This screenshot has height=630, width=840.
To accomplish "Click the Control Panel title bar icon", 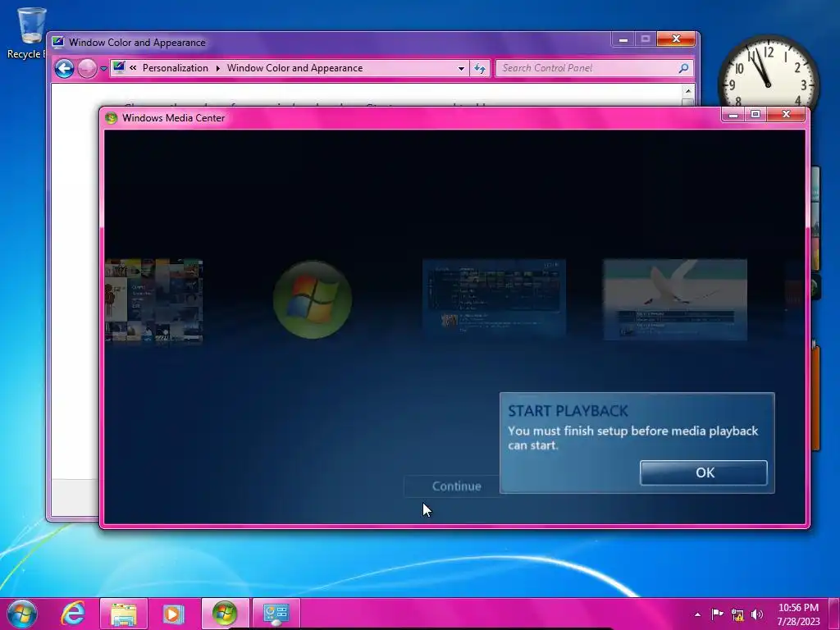I will click(x=58, y=43).
